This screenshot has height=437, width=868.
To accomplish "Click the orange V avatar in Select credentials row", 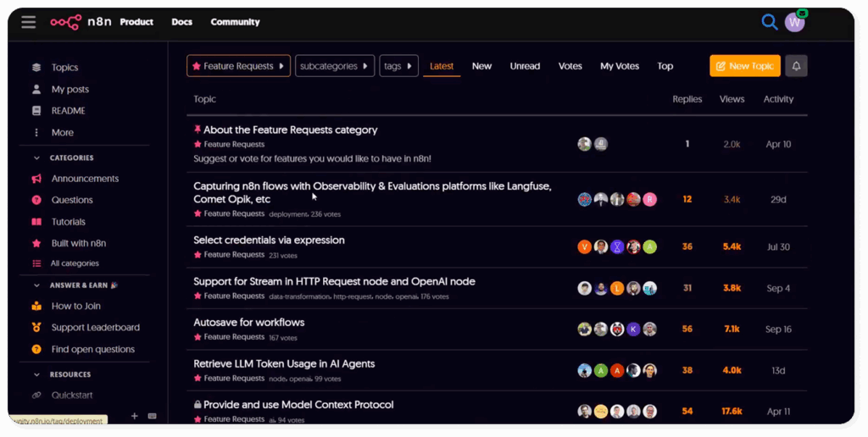I will [585, 246].
